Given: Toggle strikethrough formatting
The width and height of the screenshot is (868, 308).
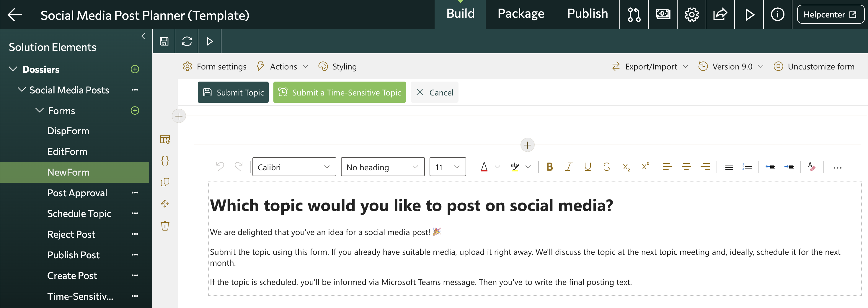Looking at the screenshot, I should coord(606,167).
